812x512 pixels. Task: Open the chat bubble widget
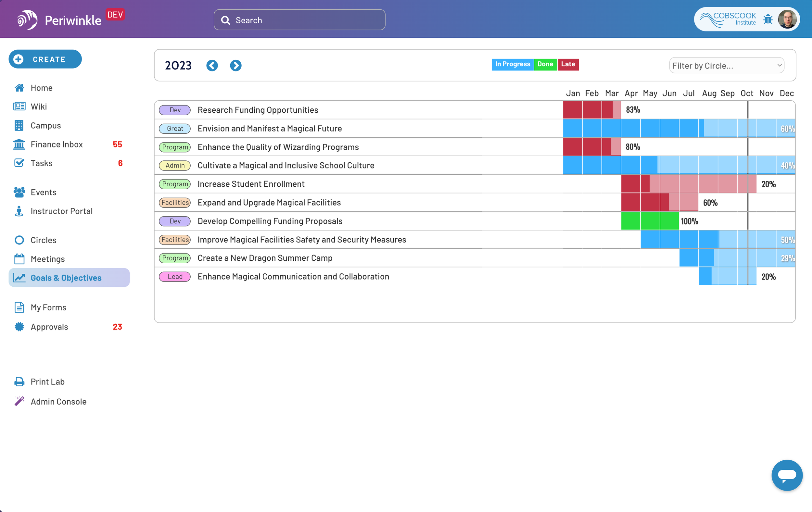pyautogui.click(x=787, y=475)
